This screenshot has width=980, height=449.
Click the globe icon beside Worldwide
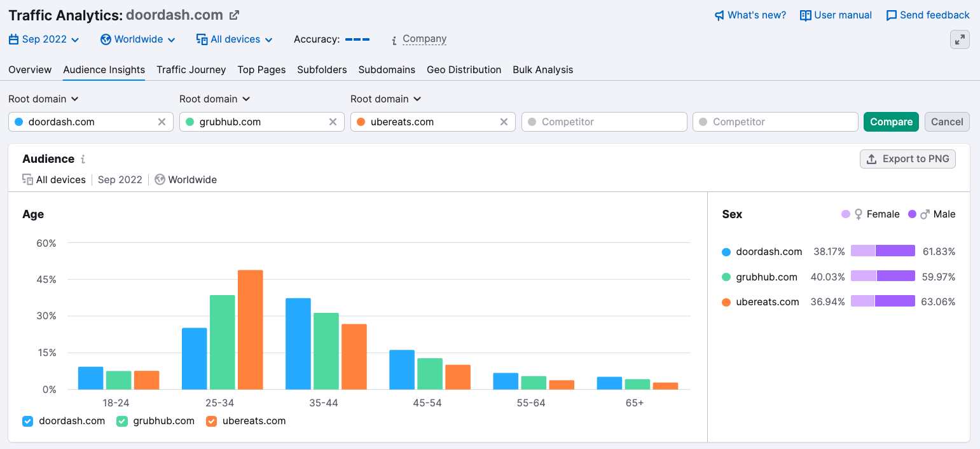pos(106,39)
